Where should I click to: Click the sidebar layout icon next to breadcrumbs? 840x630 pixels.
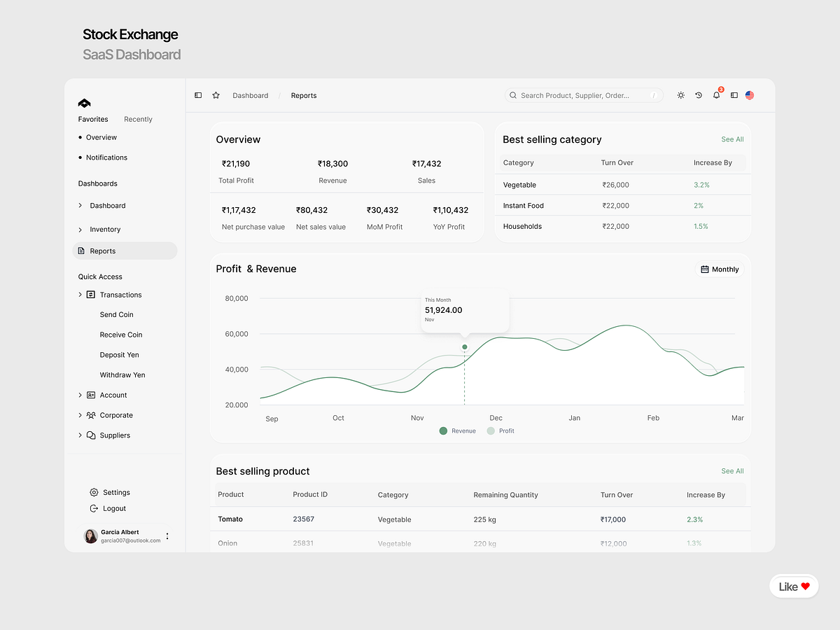point(198,95)
